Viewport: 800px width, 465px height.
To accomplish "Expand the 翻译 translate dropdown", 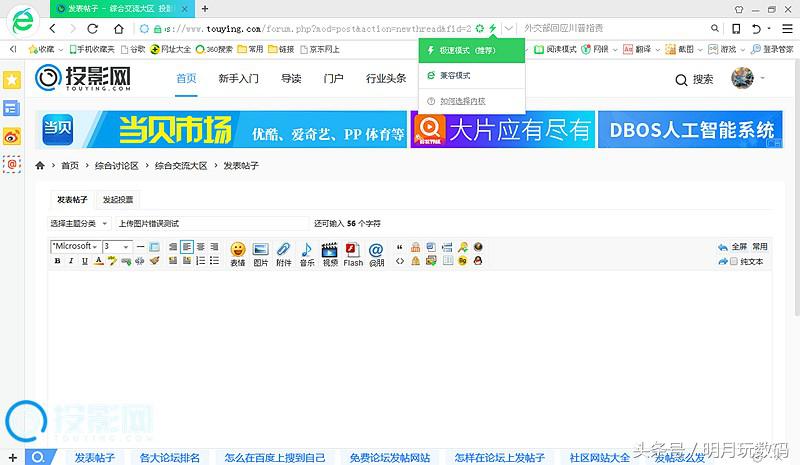I will click(x=657, y=50).
